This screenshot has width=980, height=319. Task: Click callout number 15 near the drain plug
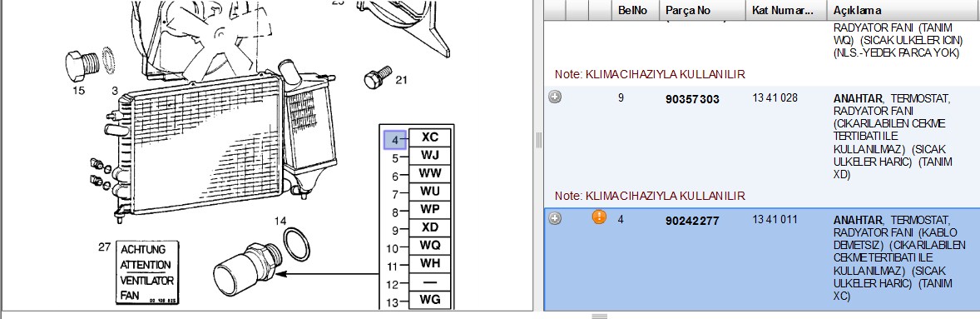pos(78,91)
